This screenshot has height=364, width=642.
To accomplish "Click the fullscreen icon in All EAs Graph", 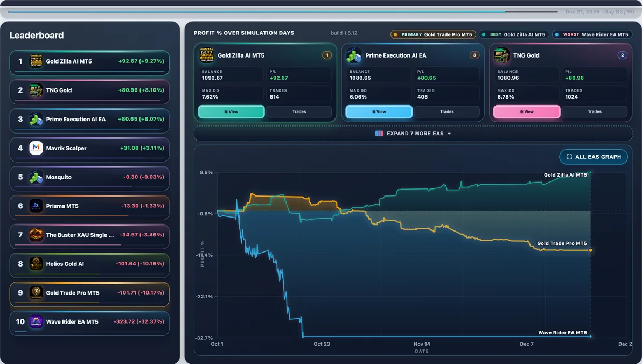I will (x=569, y=157).
